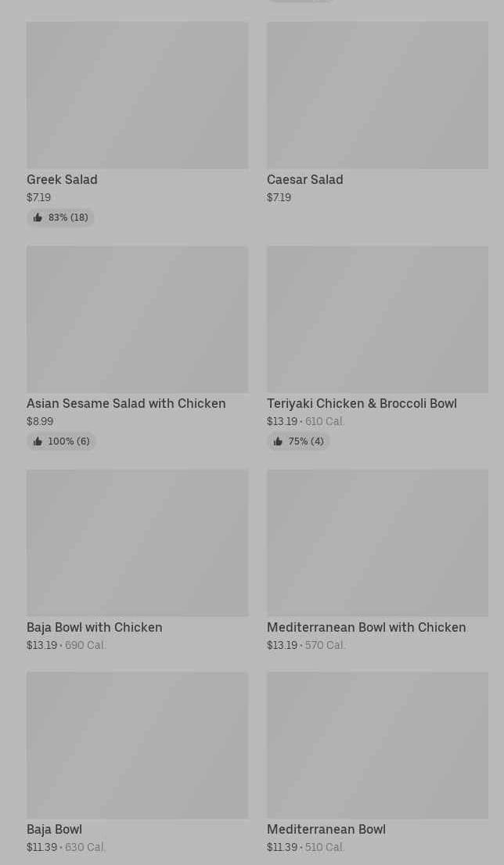The width and height of the screenshot is (504, 865).
Task: Open Teriyaki Chicken & Broccoli Bowl title link
Action: [362, 403]
